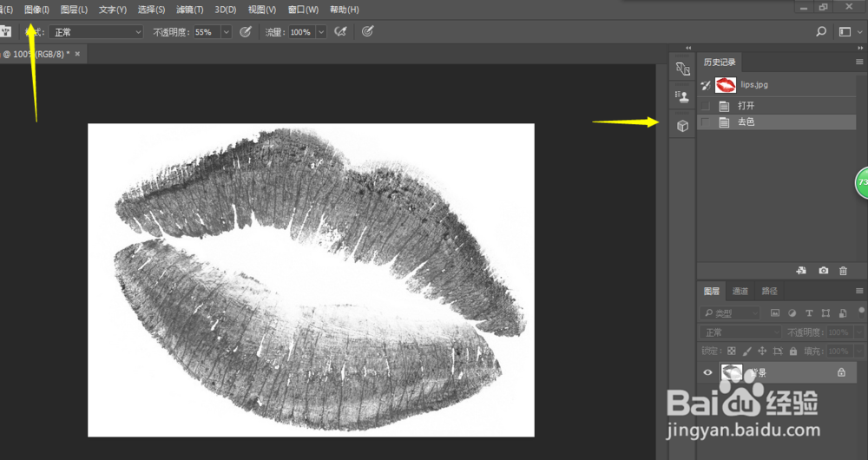This screenshot has width=868, height=460.
Task: Toggle lock all padlock icon
Action: click(x=793, y=351)
